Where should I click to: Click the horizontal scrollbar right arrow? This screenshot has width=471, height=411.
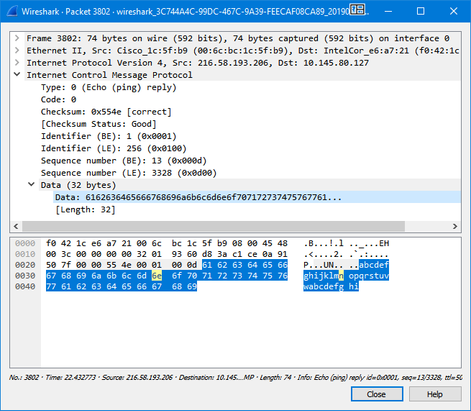pos(455,226)
